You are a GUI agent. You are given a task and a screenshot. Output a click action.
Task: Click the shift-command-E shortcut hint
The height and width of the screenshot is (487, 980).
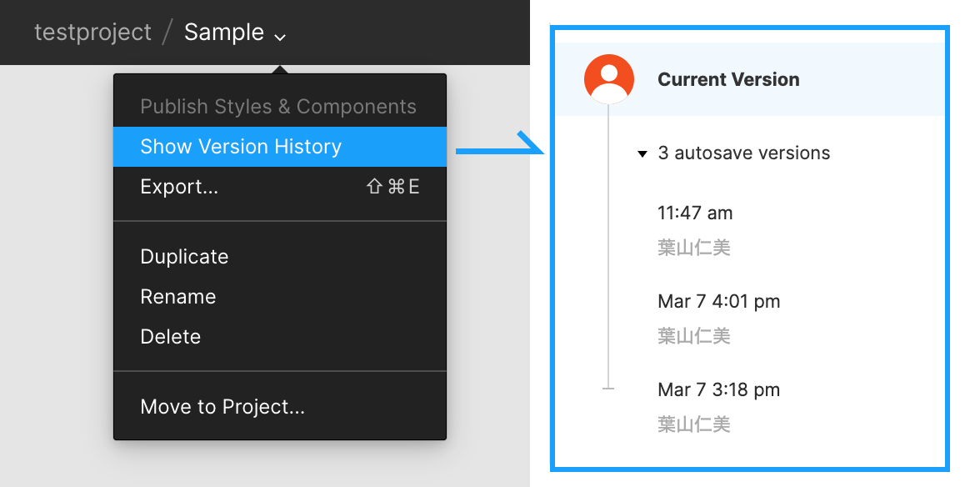(393, 187)
